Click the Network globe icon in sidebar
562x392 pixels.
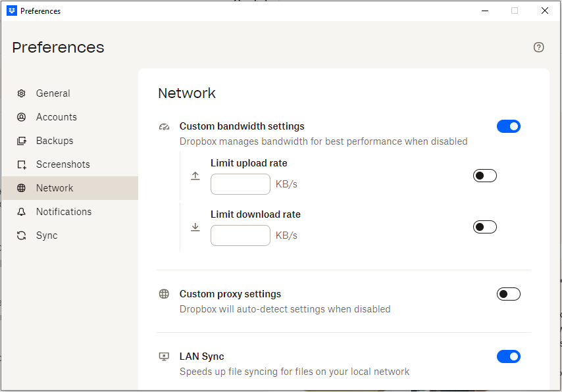22,188
